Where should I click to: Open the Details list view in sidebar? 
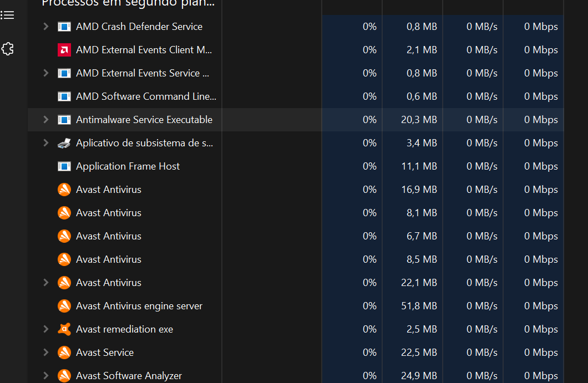coord(7,15)
